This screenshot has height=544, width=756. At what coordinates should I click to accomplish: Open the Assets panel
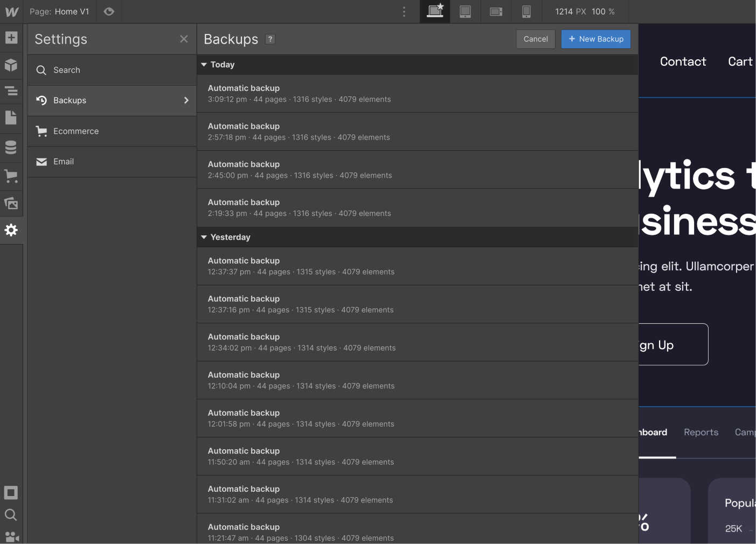[11, 204]
